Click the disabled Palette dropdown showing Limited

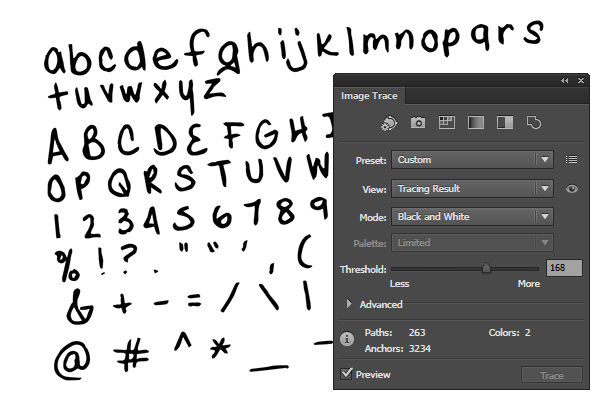point(472,243)
